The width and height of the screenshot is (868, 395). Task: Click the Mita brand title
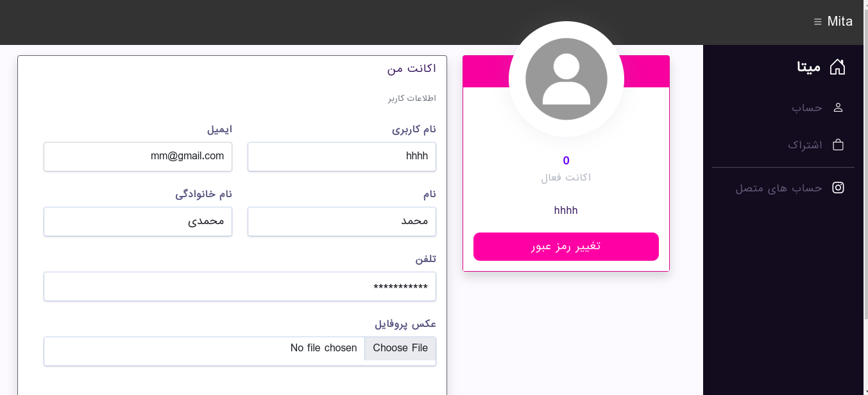(840, 22)
